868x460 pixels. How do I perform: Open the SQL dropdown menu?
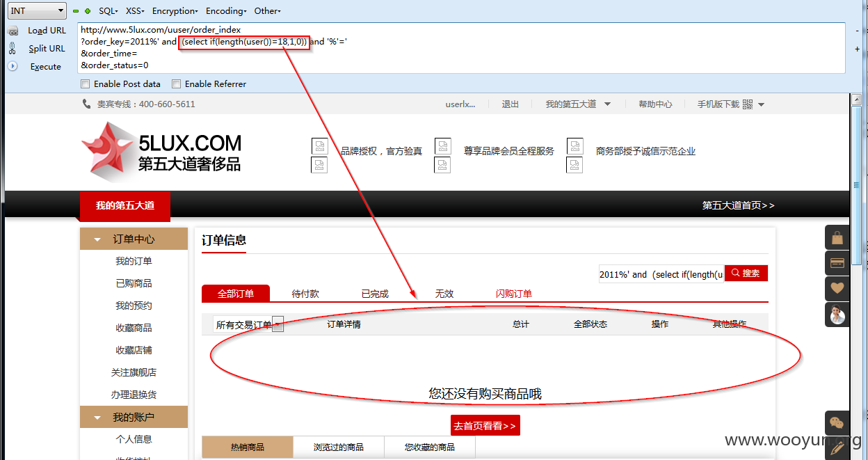point(108,11)
